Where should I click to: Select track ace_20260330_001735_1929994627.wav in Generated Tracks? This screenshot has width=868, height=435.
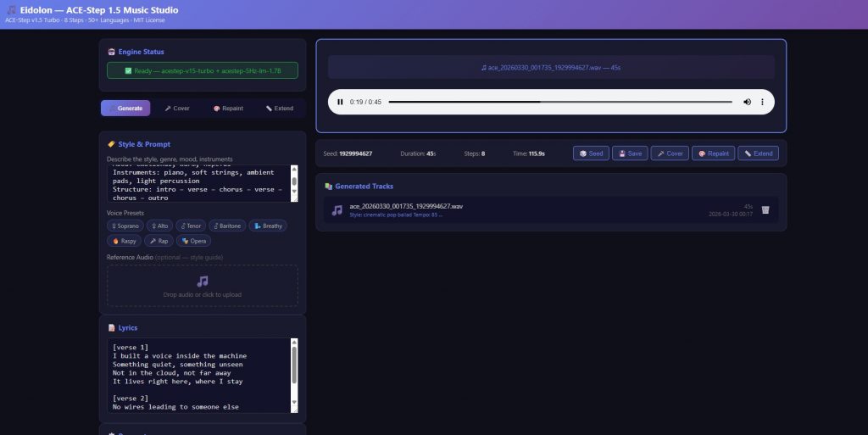[x=551, y=209]
